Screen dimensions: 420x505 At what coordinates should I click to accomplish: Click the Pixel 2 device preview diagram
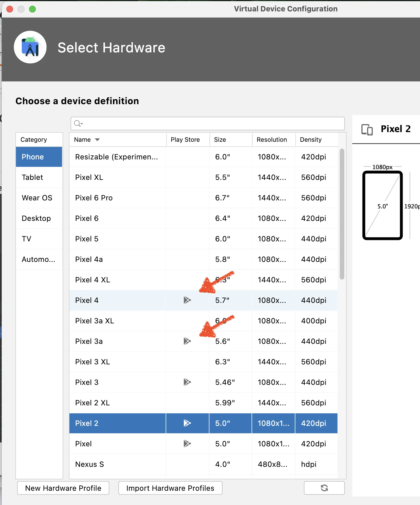(x=382, y=205)
